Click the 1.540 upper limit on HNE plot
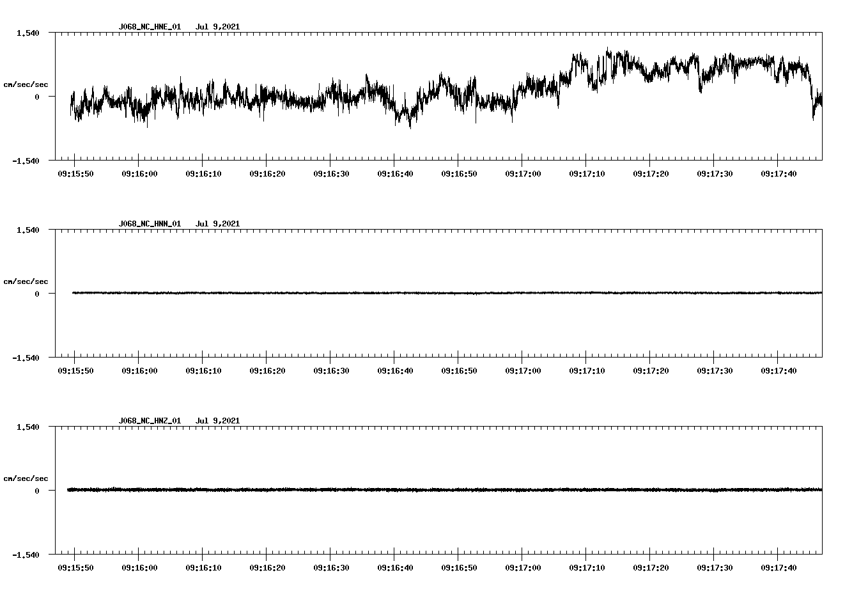The width and height of the screenshot is (868, 591). (27, 33)
